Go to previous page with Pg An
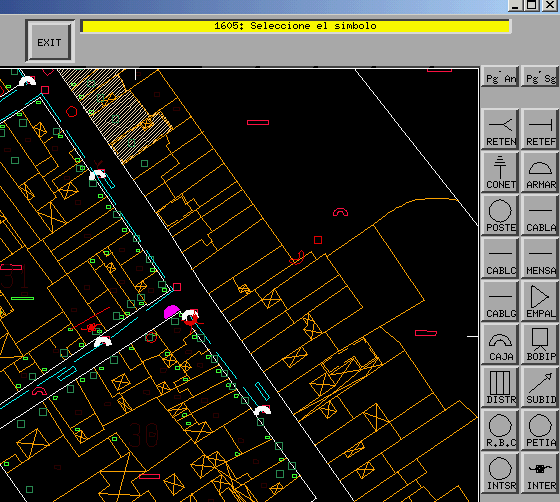 tap(500, 76)
